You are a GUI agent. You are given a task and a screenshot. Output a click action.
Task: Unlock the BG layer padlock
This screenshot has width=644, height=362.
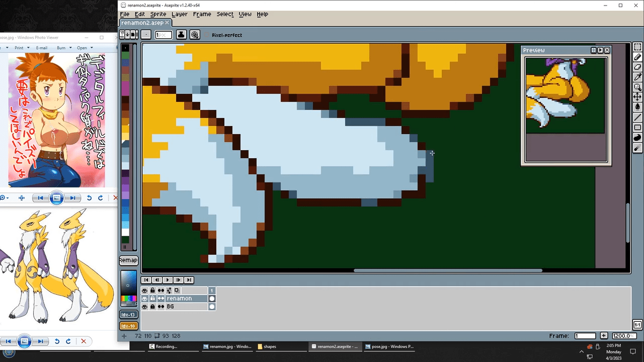pos(152,307)
